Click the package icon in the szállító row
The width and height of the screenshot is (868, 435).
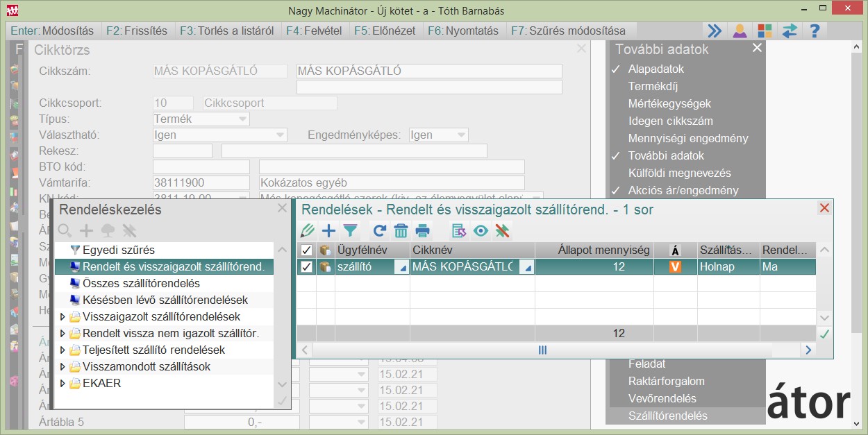[x=325, y=267]
